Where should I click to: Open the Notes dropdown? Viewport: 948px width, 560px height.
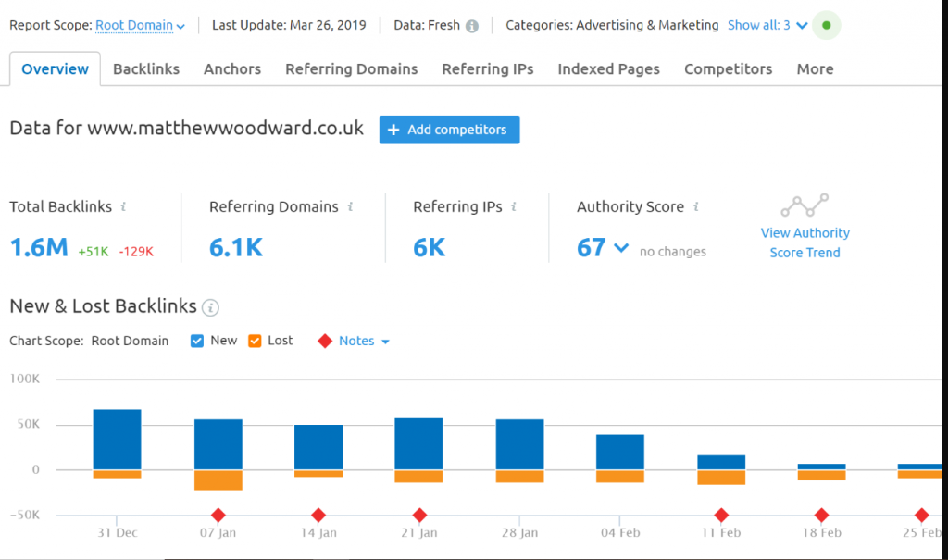click(363, 341)
